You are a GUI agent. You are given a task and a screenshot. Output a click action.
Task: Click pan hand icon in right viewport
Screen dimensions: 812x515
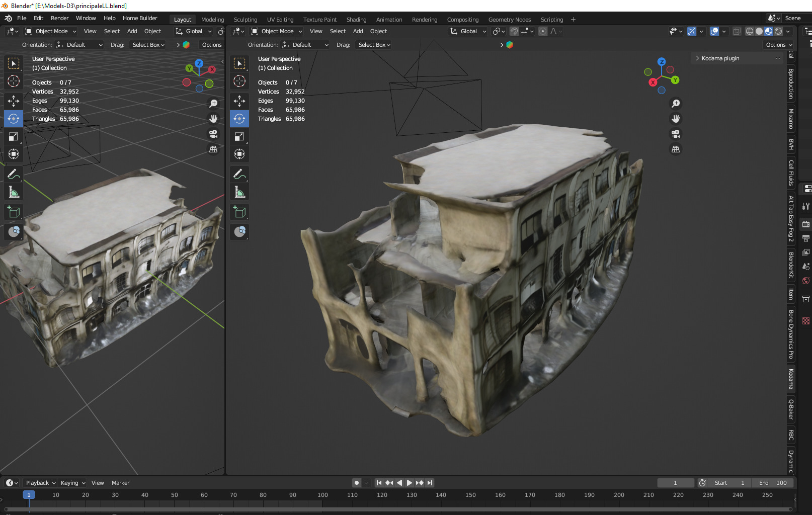(x=676, y=119)
